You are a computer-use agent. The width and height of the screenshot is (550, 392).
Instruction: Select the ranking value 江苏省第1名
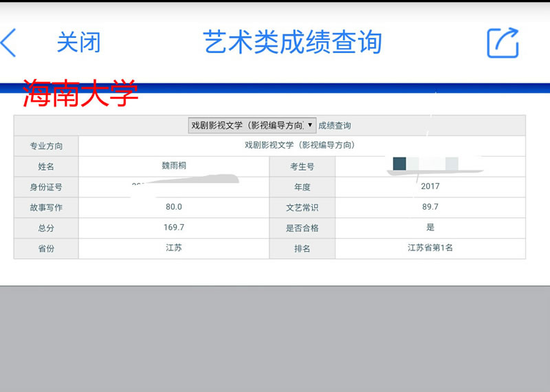pos(430,248)
